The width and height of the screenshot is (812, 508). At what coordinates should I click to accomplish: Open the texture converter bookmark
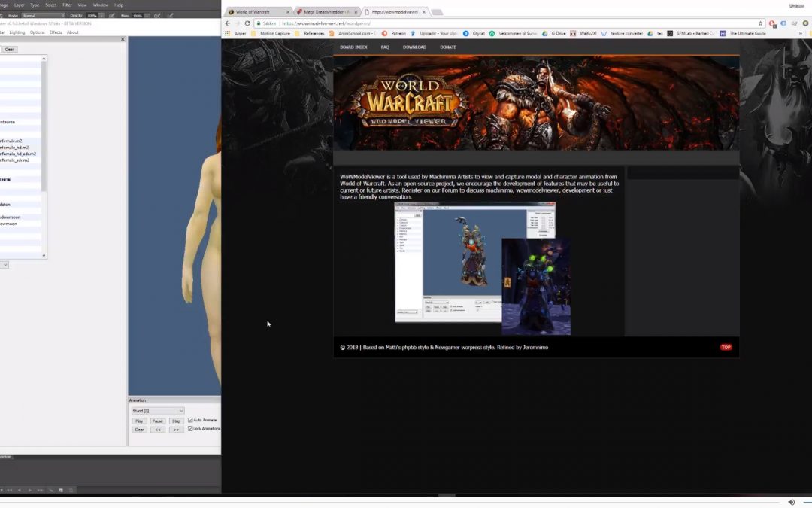[x=622, y=33]
